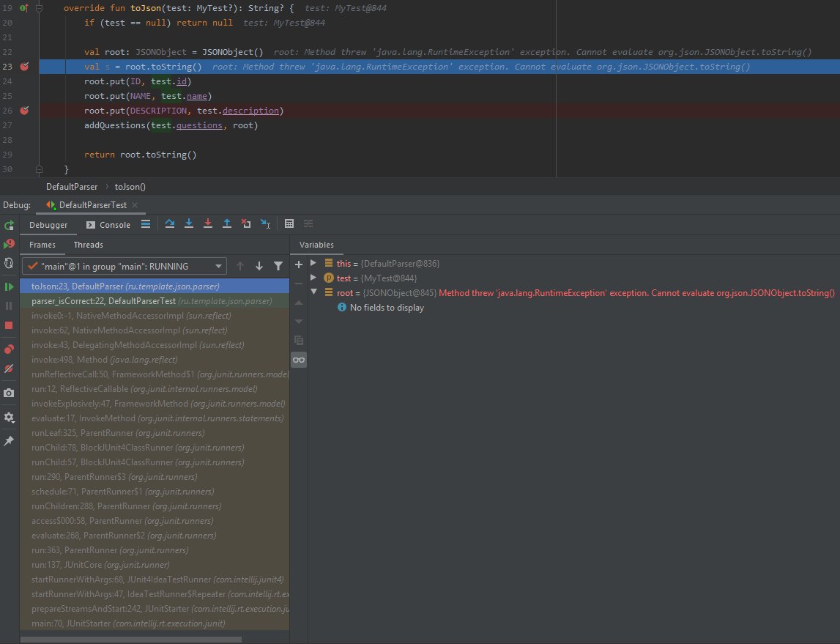Click the Variables panel header
The height and width of the screenshot is (644, 840).
point(316,245)
